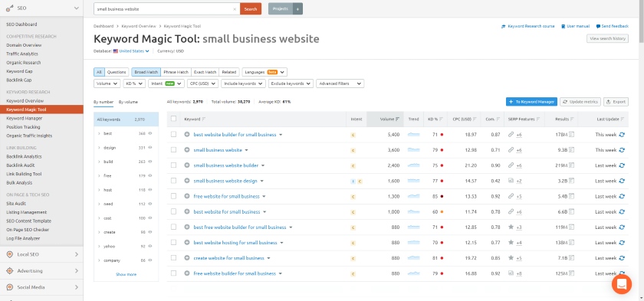Click image SERP feature icon for 'small business website design'
This screenshot has width=644, height=301.
pos(511,181)
